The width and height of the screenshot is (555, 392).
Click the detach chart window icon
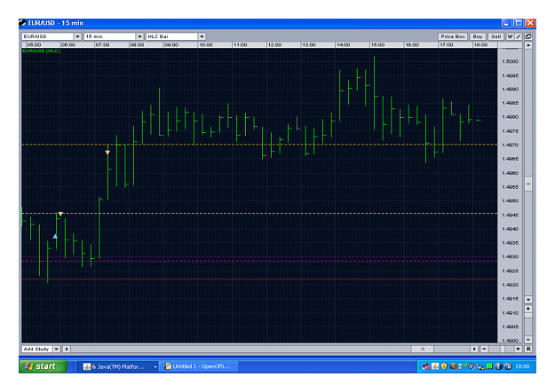tap(528, 36)
